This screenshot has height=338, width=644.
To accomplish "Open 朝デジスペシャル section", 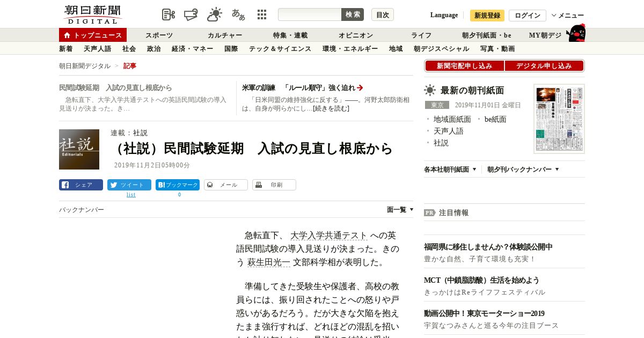I will pyautogui.click(x=442, y=49).
